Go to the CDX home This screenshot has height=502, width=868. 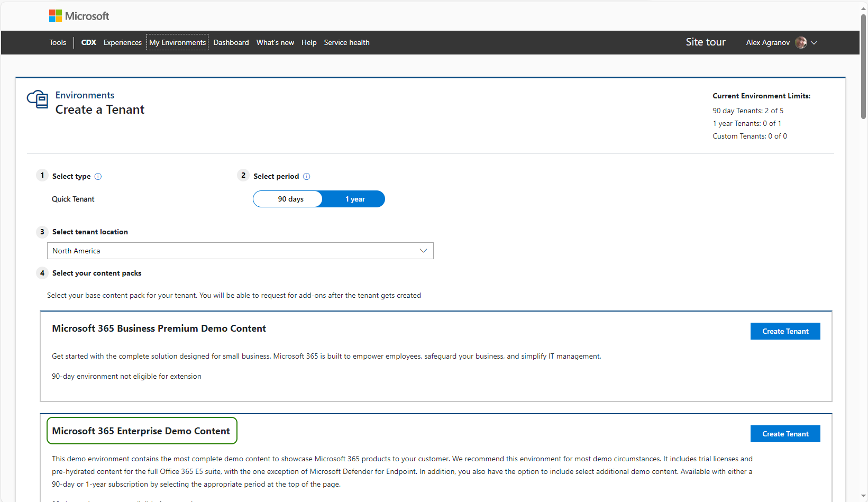(x=88, y=42)
